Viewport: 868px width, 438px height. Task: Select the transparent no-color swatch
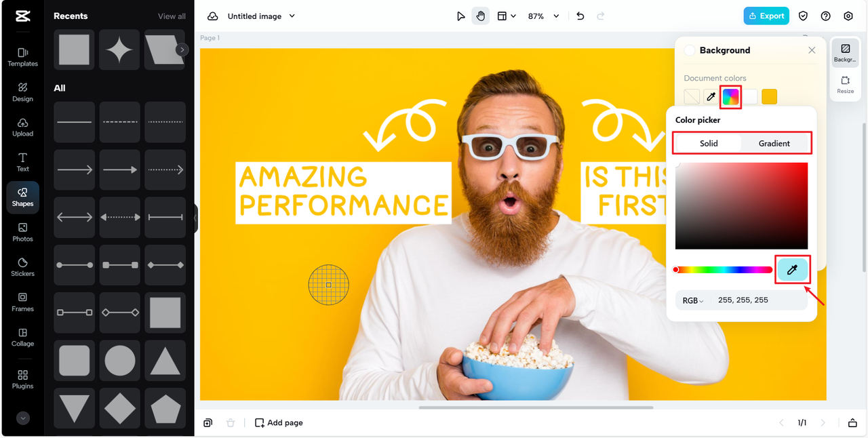692,97
